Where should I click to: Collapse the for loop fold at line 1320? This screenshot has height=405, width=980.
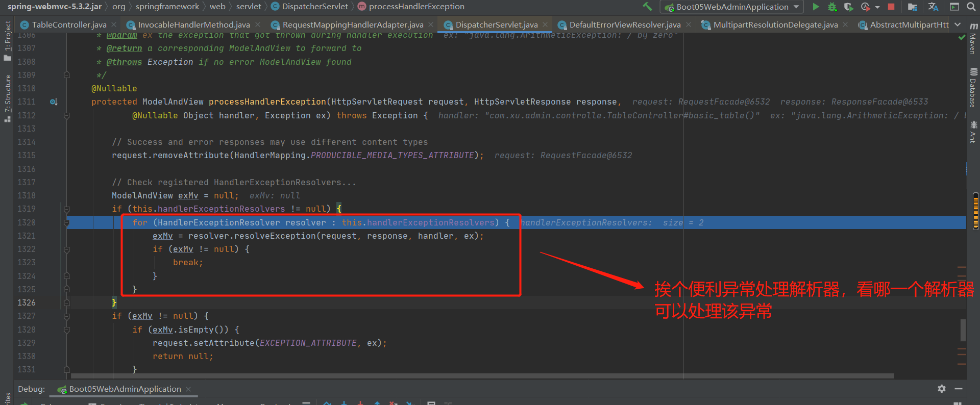click(67, 222)
